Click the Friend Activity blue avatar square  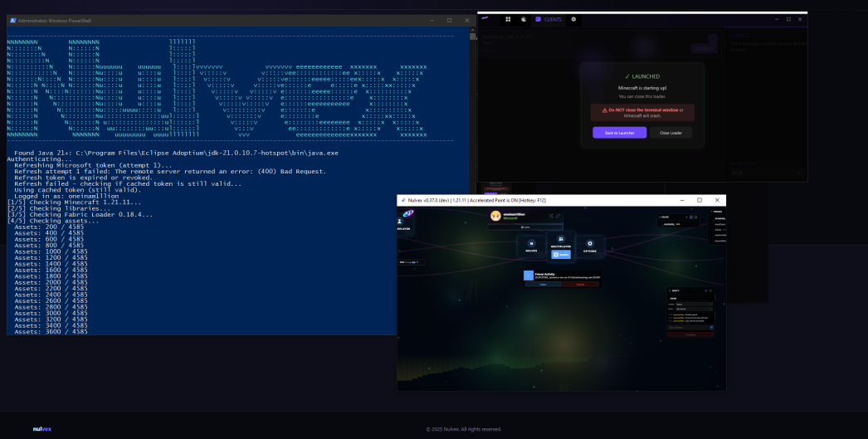[529, 276]
